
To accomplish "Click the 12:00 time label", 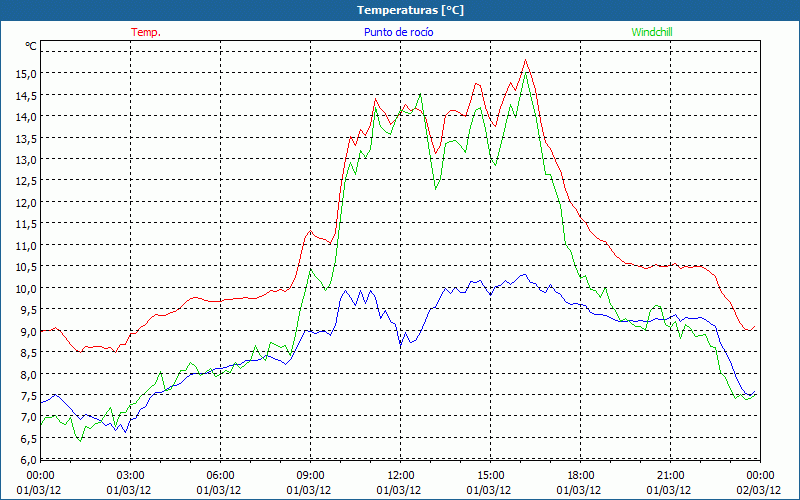I will click(x=401, y=476).
